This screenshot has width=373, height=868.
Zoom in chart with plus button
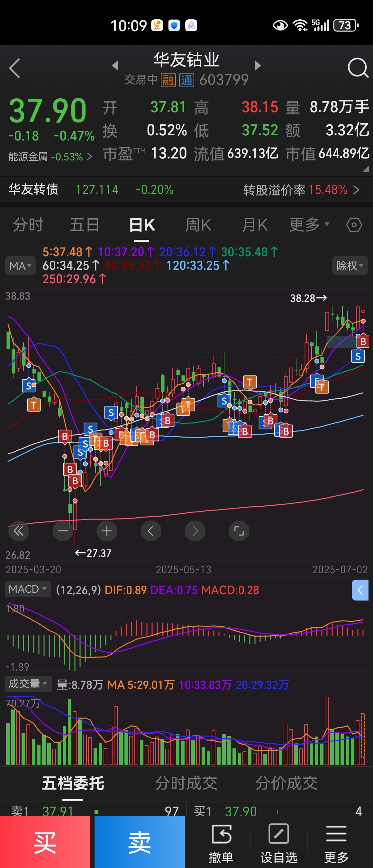[107, 531]
